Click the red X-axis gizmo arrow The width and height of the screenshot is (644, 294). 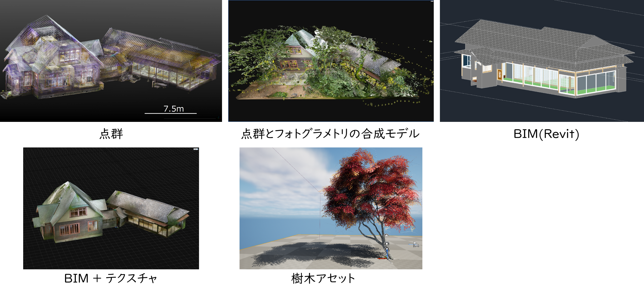tap(380, 258)
